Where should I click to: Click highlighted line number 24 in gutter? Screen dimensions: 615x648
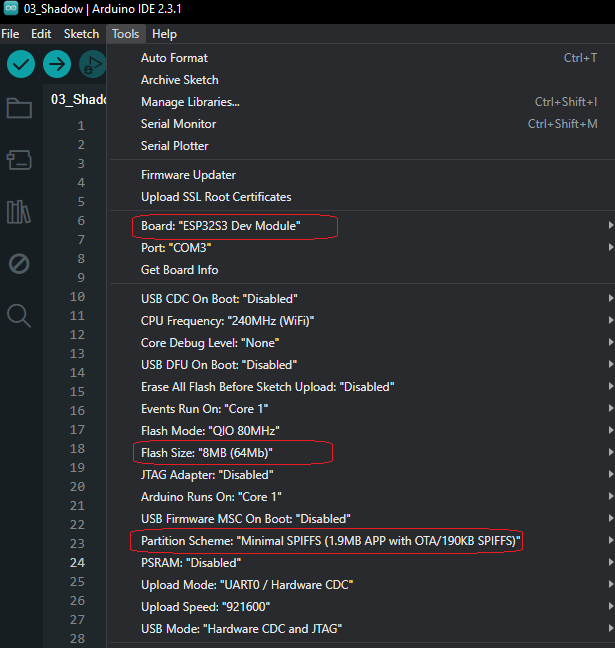[77, 563]
